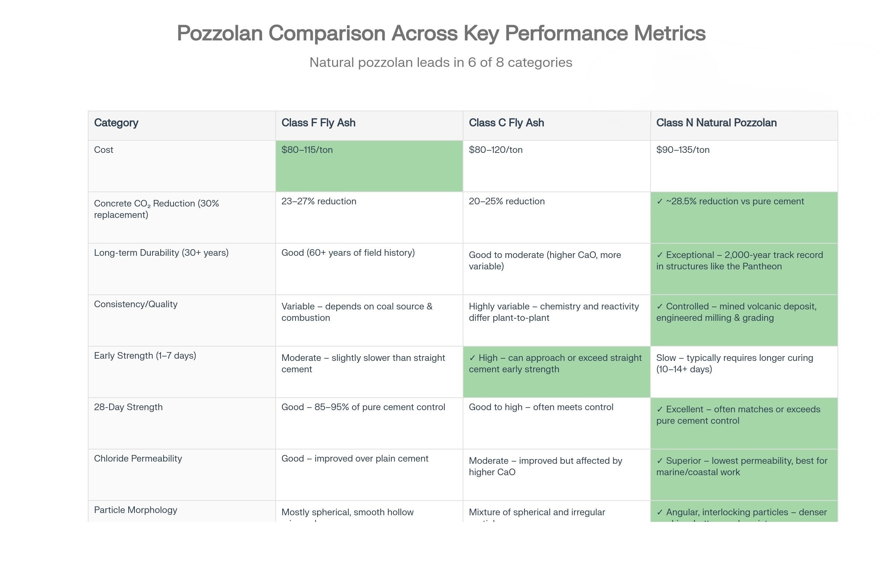This screenshot has width=882, height=588.
Task: Click the $90–135/ton cost cell
Action: click(x=743, y=166)
